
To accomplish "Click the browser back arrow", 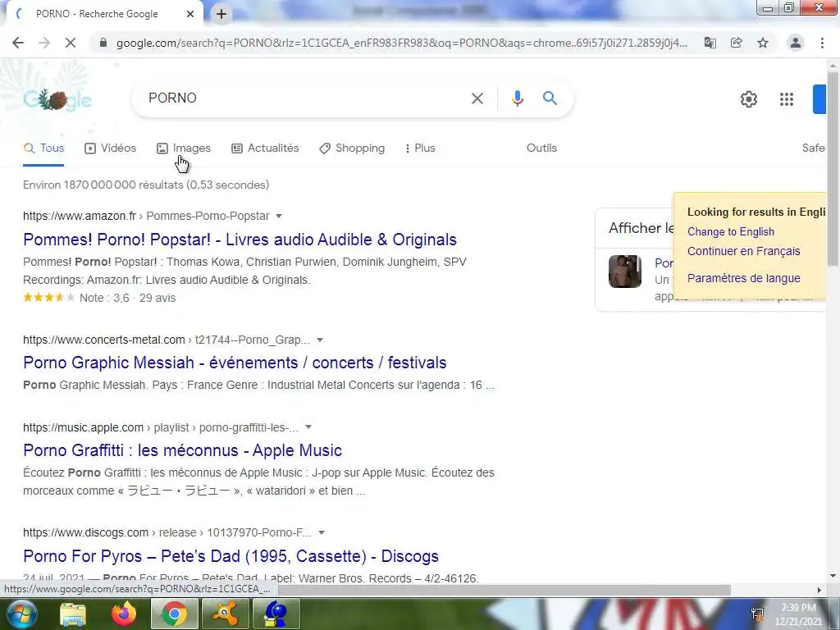I will (x=18, y=43).
